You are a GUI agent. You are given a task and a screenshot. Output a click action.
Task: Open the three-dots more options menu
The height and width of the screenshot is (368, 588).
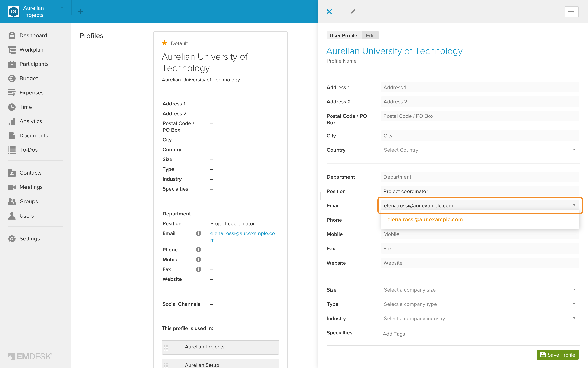coord(571,12)
